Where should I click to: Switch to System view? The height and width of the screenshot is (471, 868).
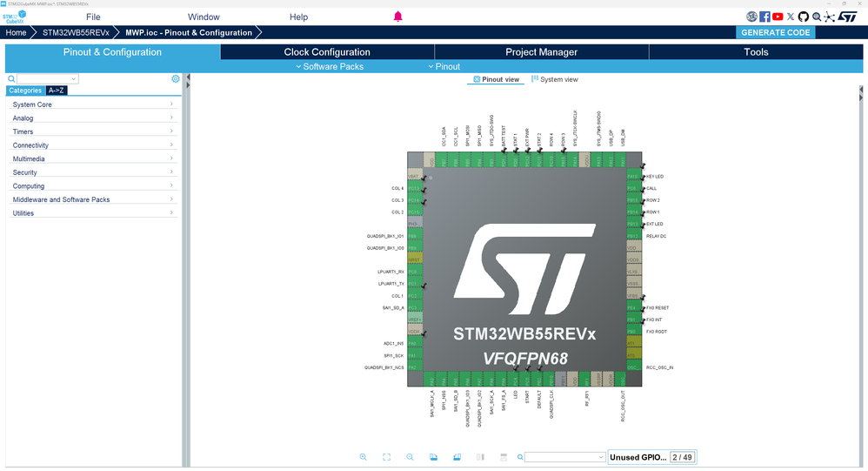(x=555, y=79)
